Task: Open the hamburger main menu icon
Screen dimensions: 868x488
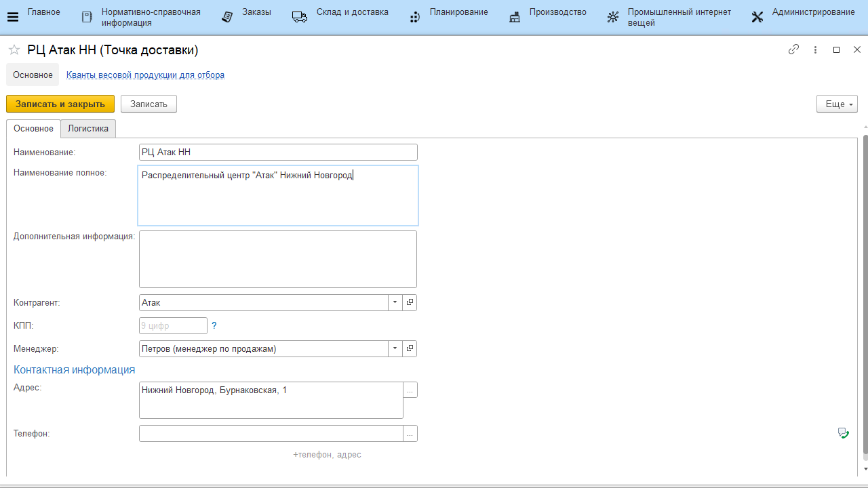Action: pyautogui.click(x=12, y=17)
